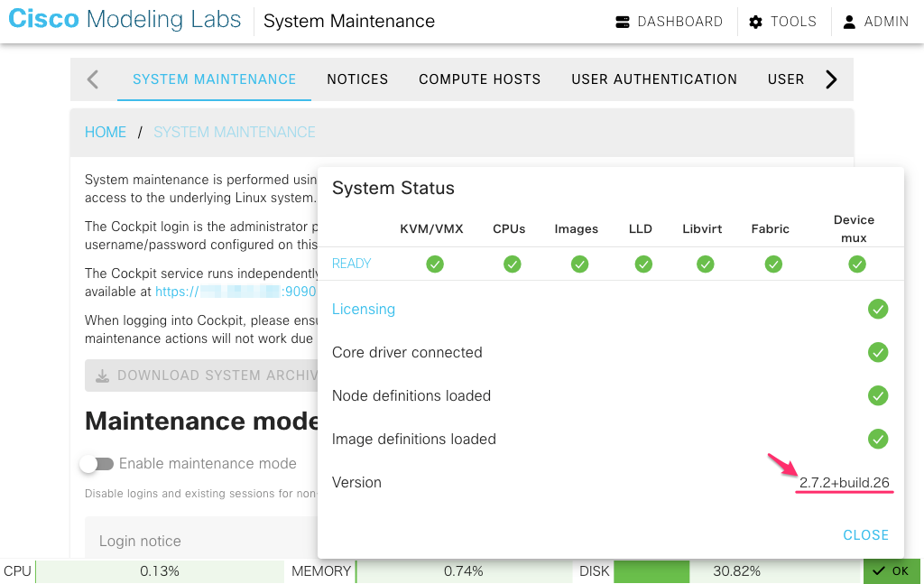Viewport: 924px width, 584px height.
Task: Click the Licensing status checkmark icon
Action: (878, 309)
